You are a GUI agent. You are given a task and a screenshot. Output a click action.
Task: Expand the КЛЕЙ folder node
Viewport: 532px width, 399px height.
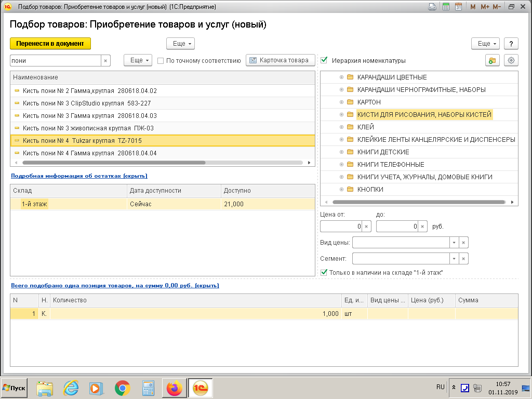tap(342, 127)
